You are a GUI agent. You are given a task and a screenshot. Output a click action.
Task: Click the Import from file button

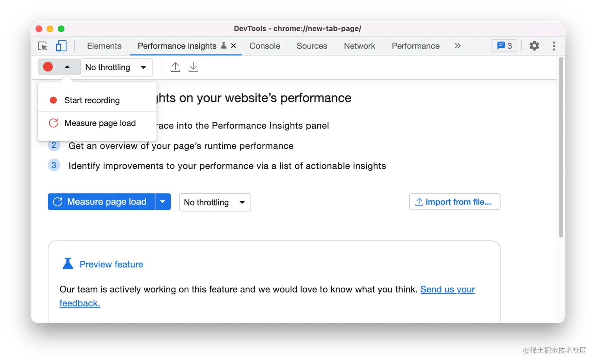pos(454,202)
